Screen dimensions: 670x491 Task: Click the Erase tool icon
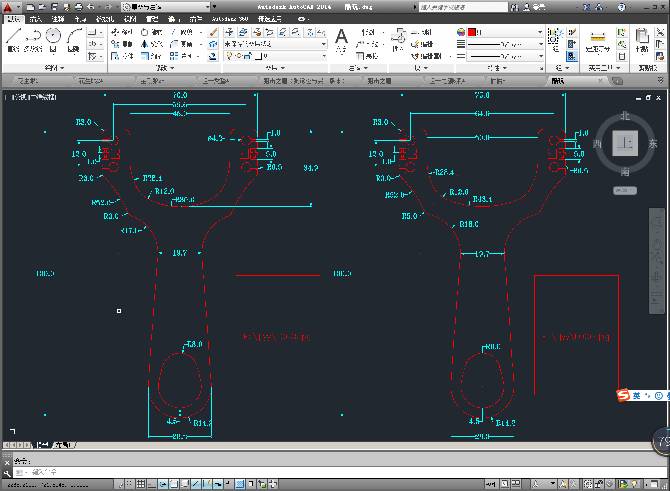pyautogui.click(x=213, y=32)
